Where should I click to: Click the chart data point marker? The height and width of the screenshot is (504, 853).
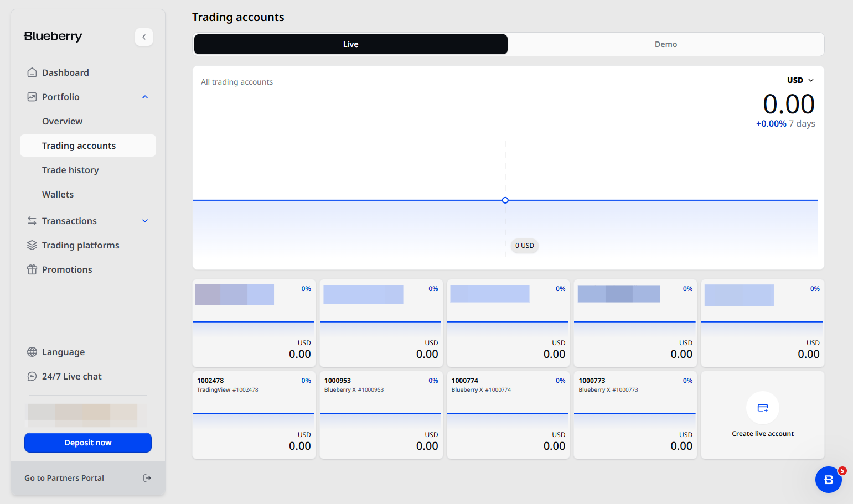tap(505, 200)
